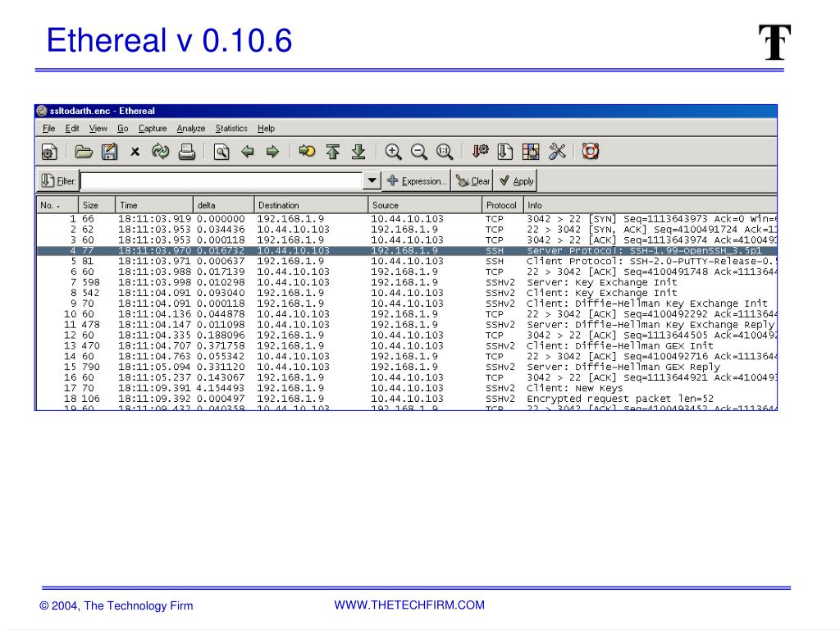Sort by the Source column header
Image resolution: width=840 pixels, height=630 pixels.
coord(425,205)
